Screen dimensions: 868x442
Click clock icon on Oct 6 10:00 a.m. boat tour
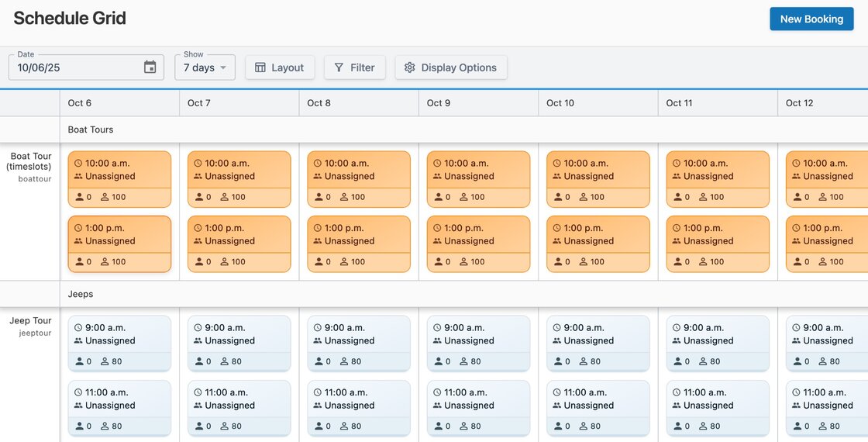click(78, 164)
